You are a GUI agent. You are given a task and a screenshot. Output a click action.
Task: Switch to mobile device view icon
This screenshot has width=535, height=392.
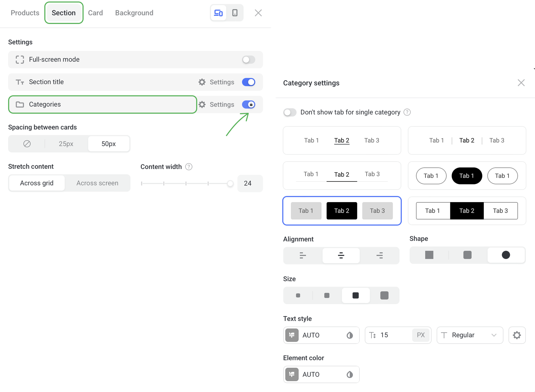coord(235,13)
